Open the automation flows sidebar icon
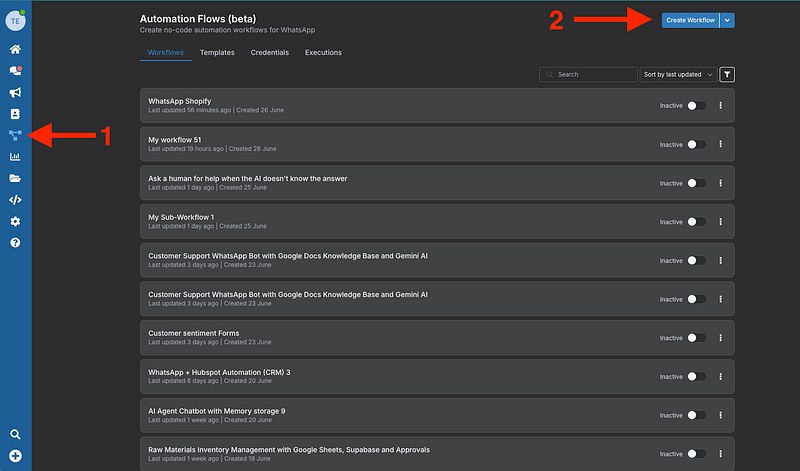Screen dimensions: 800x471 click(15, 135)
